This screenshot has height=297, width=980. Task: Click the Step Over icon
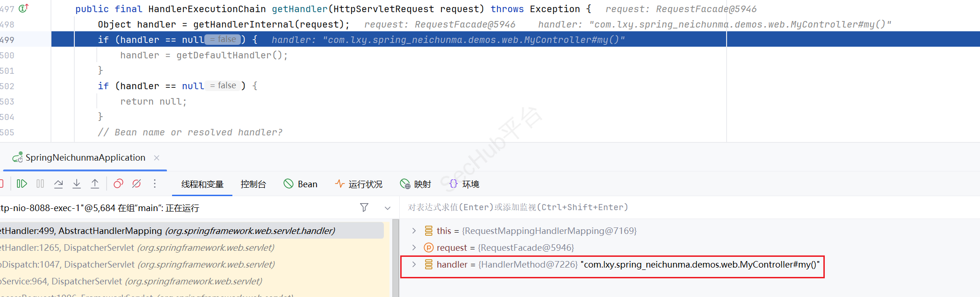(x=58, y=184)
